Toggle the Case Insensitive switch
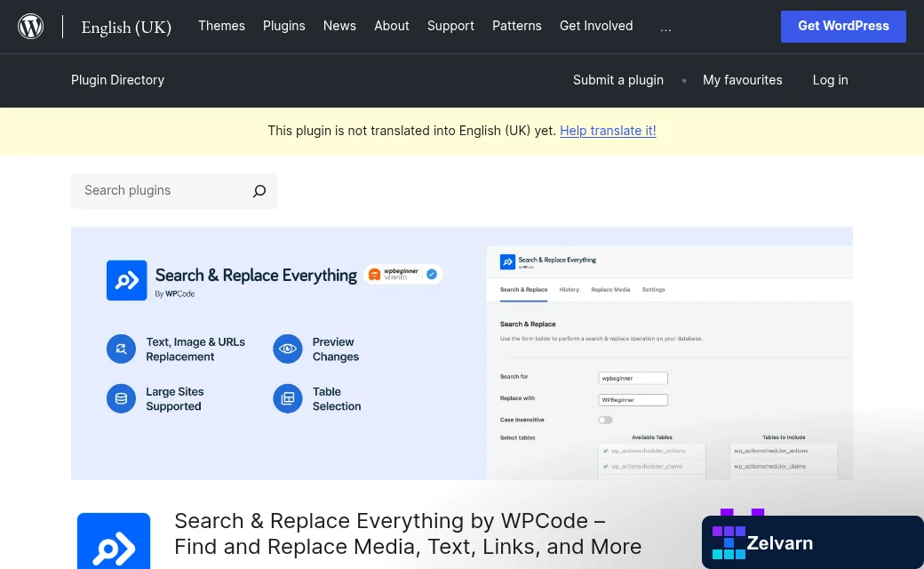 pos(605,420)
